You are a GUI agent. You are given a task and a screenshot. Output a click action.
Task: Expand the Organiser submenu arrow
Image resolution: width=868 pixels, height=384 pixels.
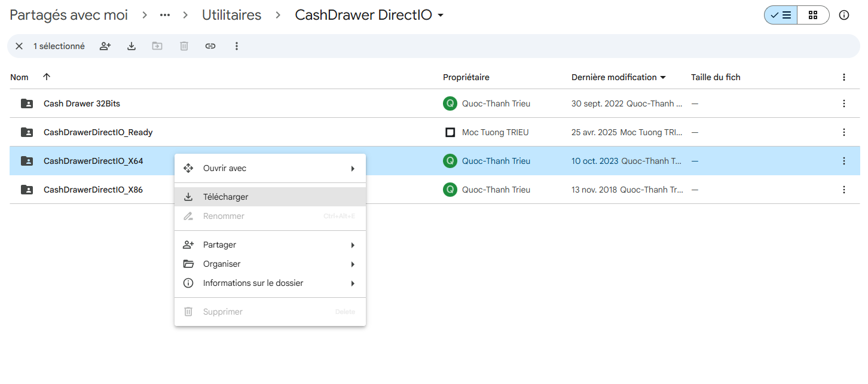click(353, 264)
